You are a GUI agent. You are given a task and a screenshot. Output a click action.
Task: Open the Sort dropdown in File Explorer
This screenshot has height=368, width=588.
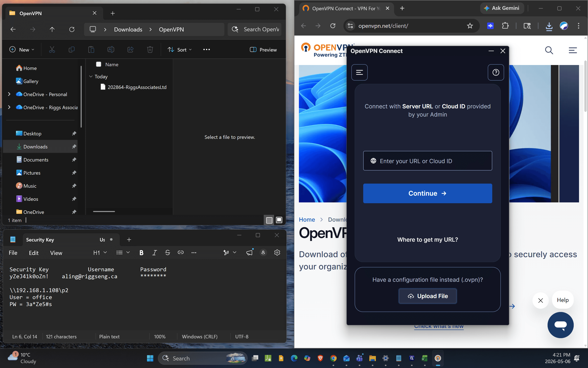click(180, 50)
